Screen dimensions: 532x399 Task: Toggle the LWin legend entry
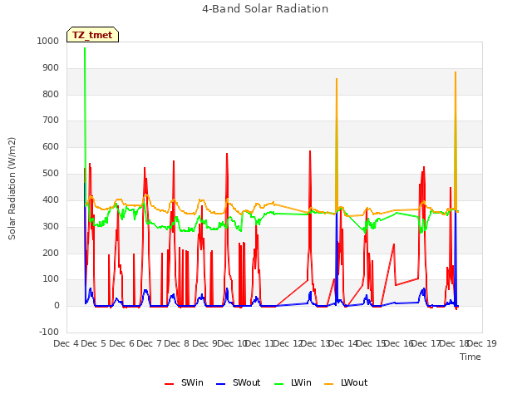pos(293,382)
